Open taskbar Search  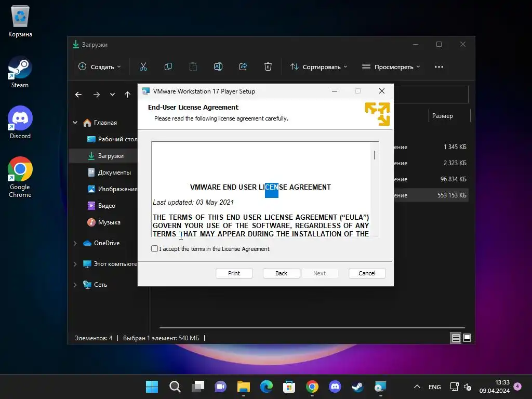click(175, 387)
